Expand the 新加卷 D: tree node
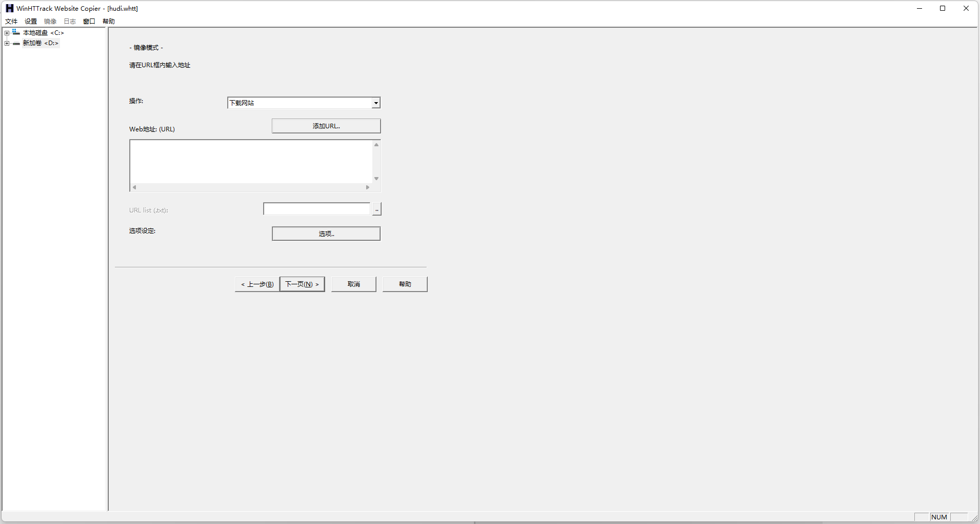 tap(7, 43)
